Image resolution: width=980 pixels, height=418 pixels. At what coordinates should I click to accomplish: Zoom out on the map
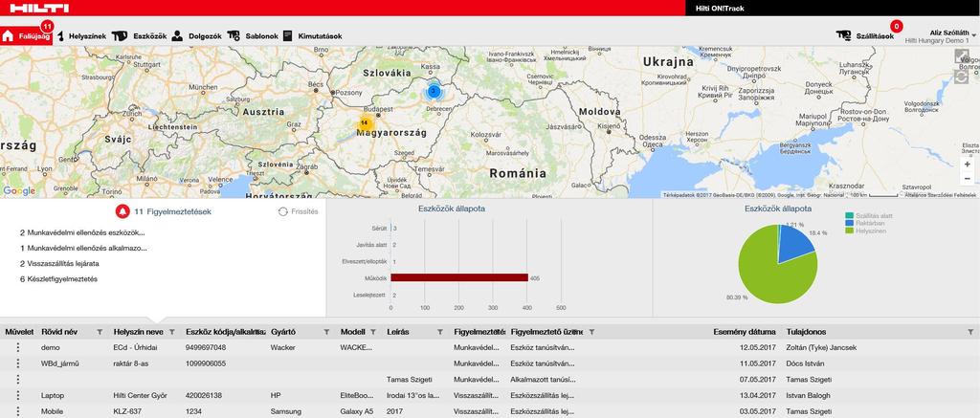[x=967, y=178]
